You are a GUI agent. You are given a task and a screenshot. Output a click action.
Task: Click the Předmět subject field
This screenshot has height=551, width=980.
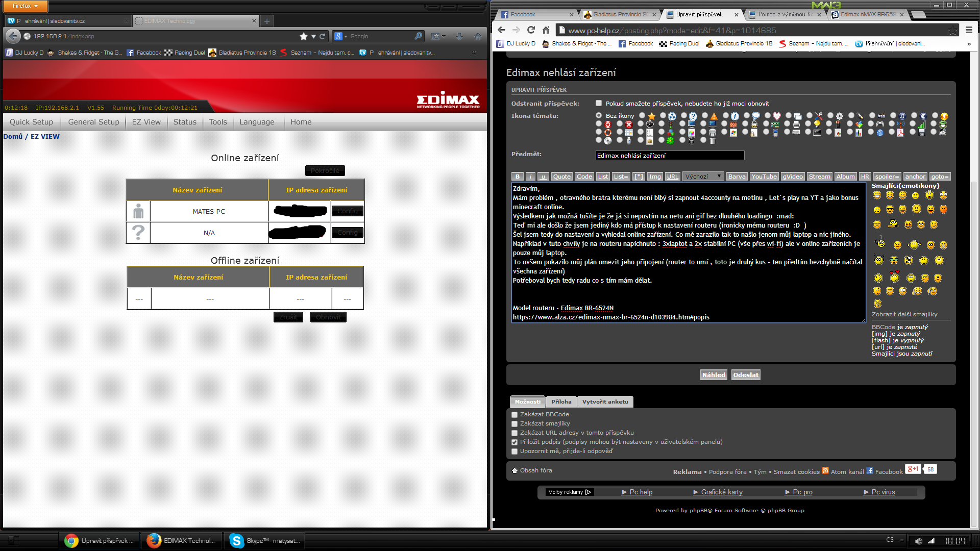(x=669, y=156)
